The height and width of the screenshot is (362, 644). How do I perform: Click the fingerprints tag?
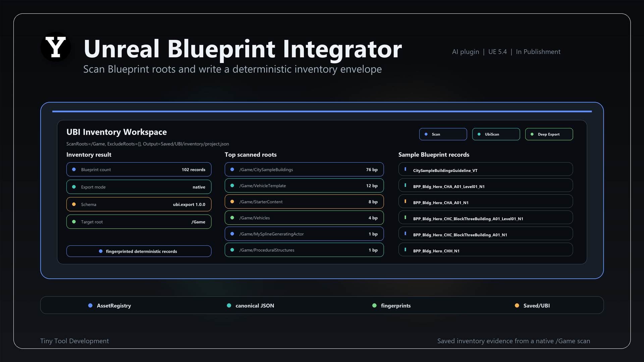[x=391, y=306]
